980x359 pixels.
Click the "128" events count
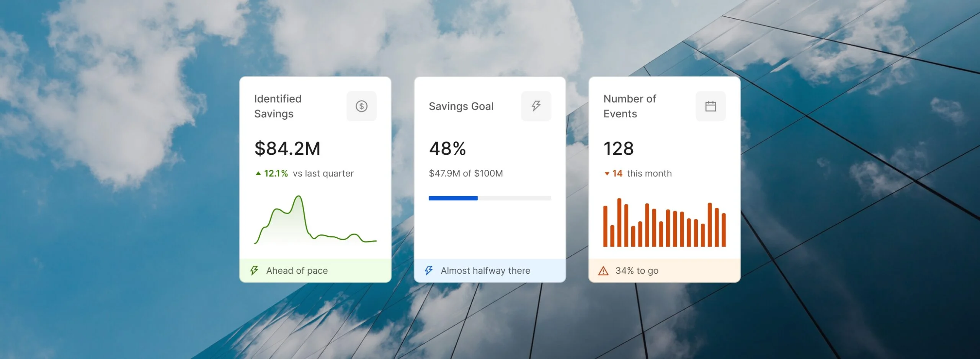pos(619,148)
